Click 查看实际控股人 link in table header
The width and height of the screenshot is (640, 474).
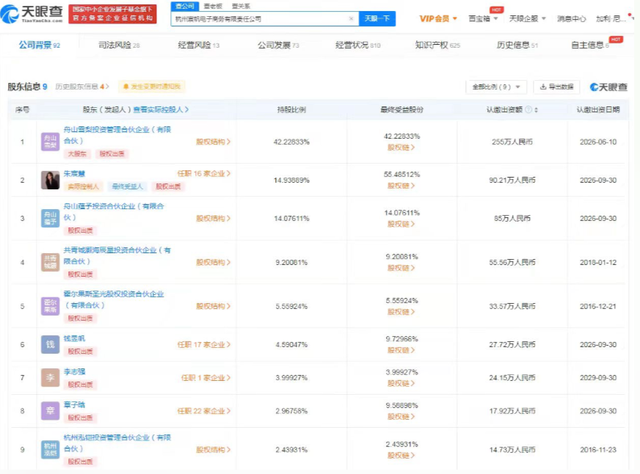tap(161, 109)
